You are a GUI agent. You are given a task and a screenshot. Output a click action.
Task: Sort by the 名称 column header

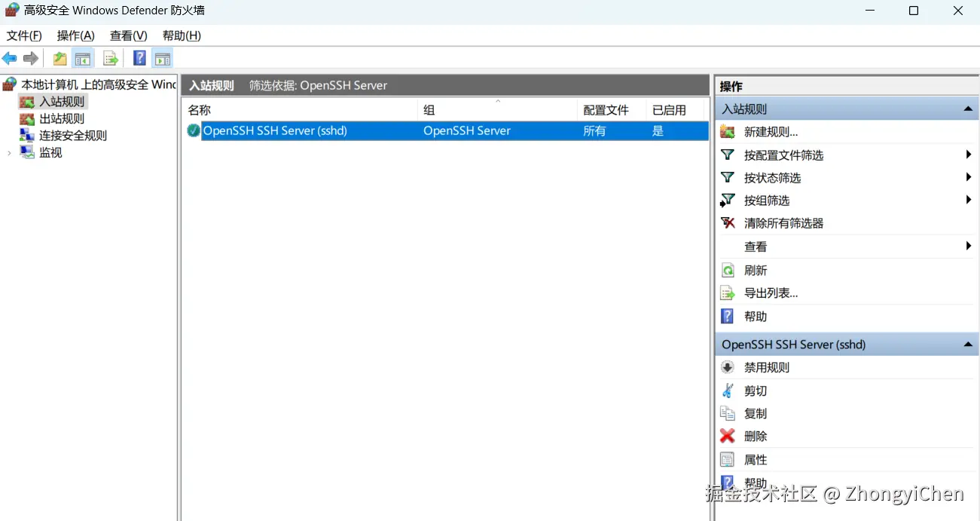click(x=299, y=110)
